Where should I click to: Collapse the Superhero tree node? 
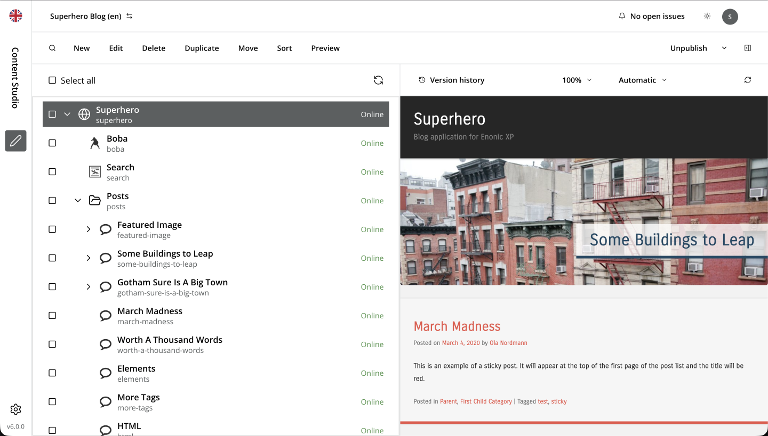tap(67, 114)
